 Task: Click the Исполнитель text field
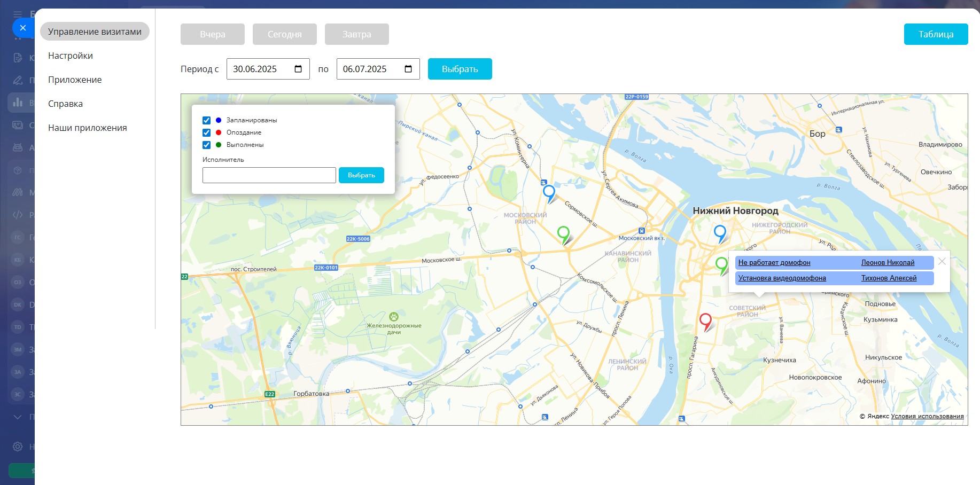point(269,175)
